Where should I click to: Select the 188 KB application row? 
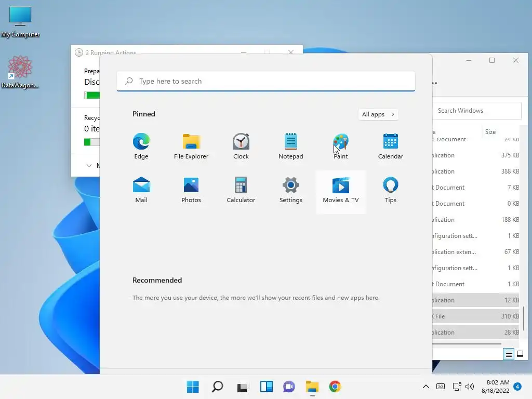[476, 220]
